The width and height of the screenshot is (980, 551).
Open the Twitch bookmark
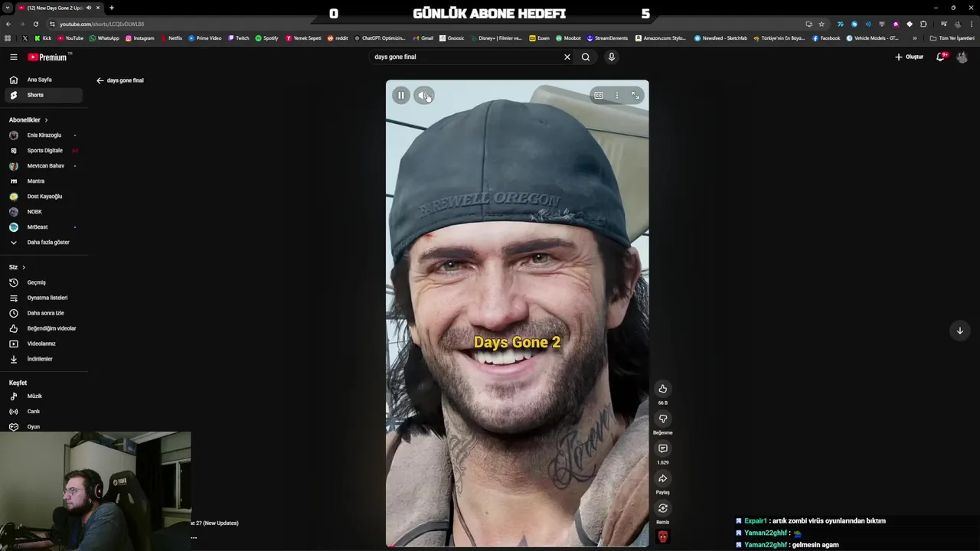pyautogui.click(x=239, y=37)
